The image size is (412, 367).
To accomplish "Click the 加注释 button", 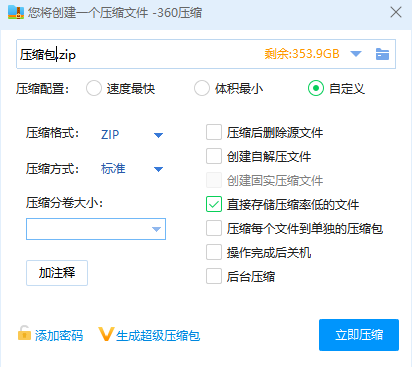I will click(x=57, y=273).
